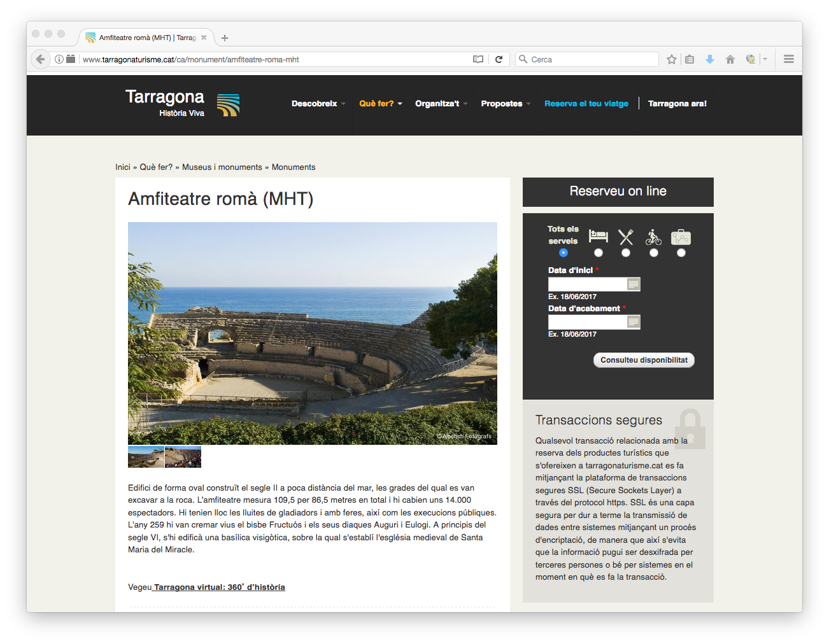The image size is (829, 644).
Task: Open the Propostes dropdown menu
Action: [505, 104]
